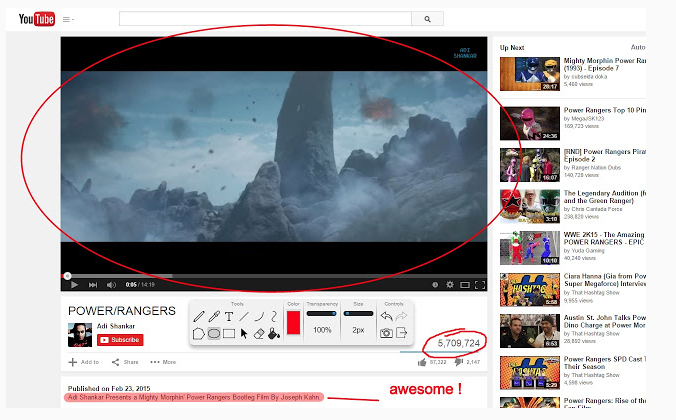Open channel link by Yuda Gaming
The image size is (676, 420).
(588, 251)
